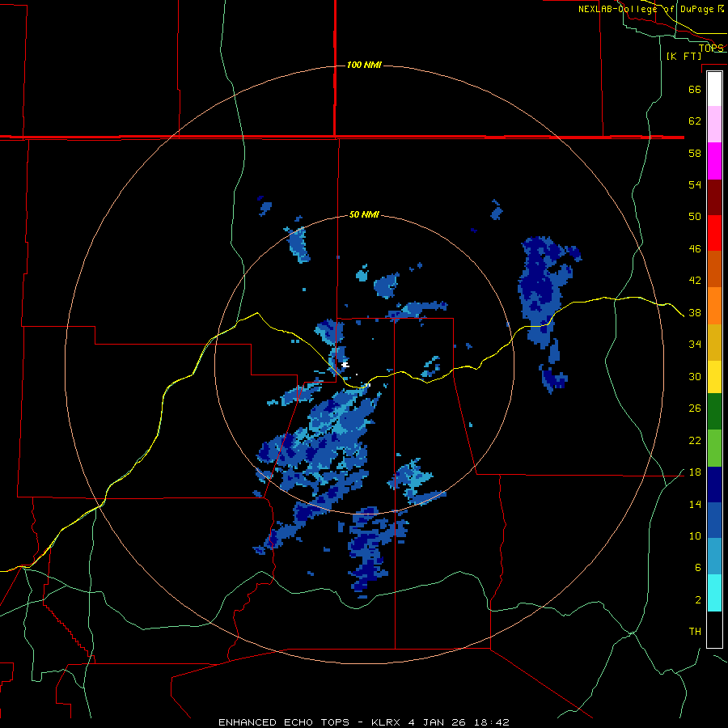Click the gold swatch near 34

714,342
